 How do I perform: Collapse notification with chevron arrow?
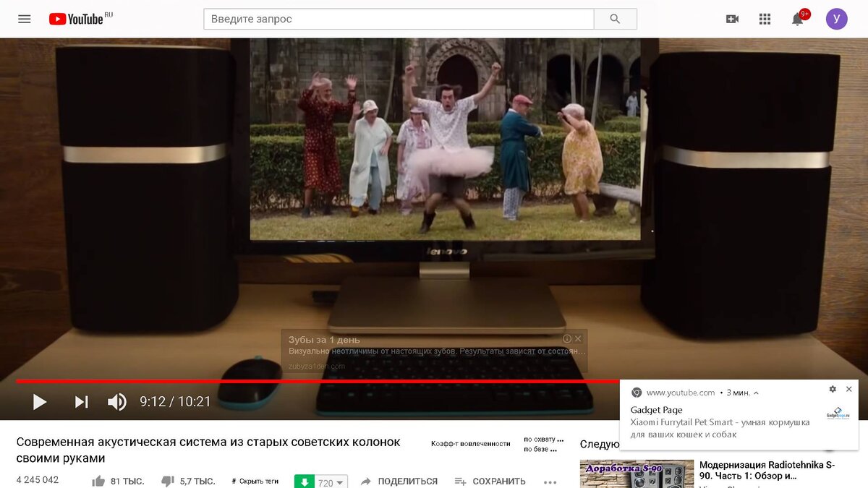(x=756, y=393)
